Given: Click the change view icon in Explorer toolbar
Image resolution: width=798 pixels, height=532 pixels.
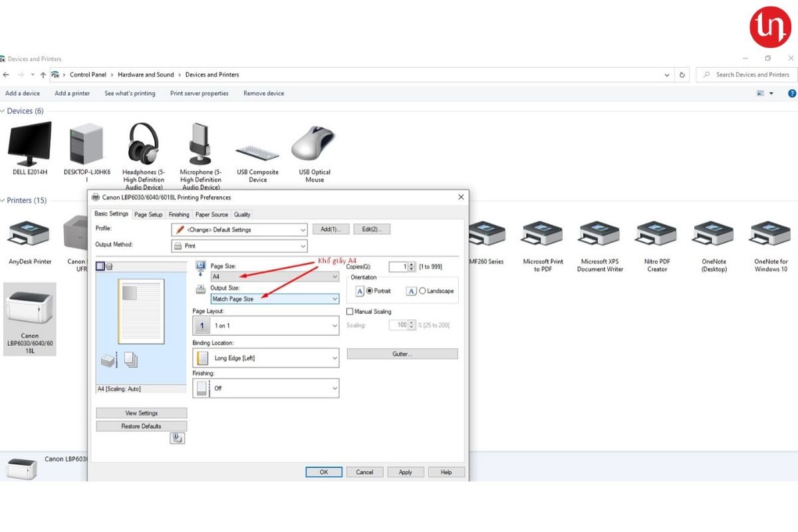Looking at the screenshot, I should coord(760,93).
